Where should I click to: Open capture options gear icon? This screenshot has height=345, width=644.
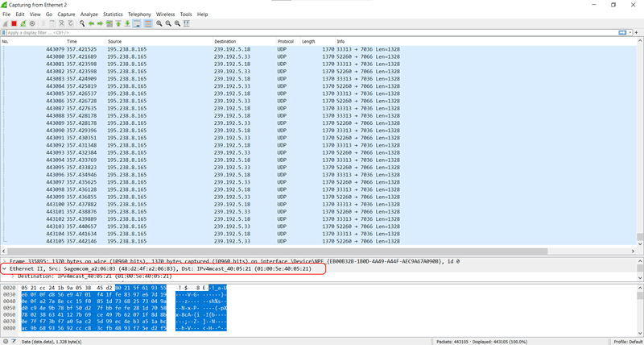tap(32, 23)
